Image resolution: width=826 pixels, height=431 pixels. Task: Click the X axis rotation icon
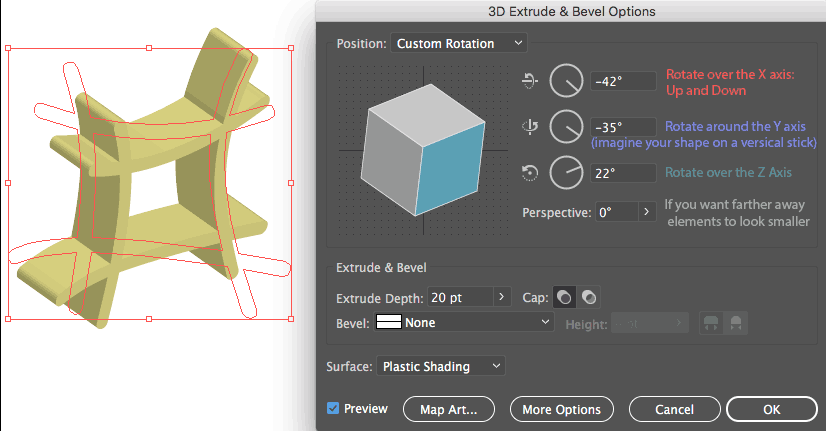coord(530,82)
